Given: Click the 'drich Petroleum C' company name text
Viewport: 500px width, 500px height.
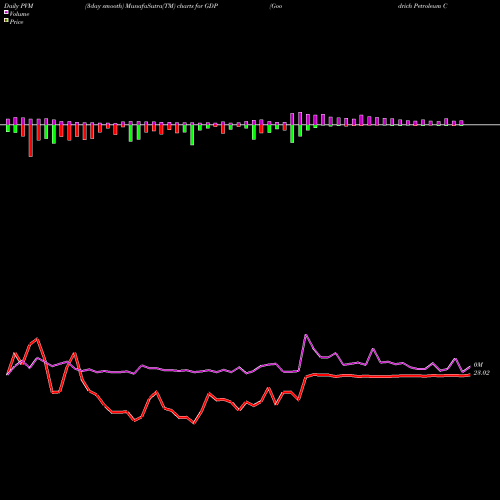Looking at the screenshot, I should click(x=422, y=6).
